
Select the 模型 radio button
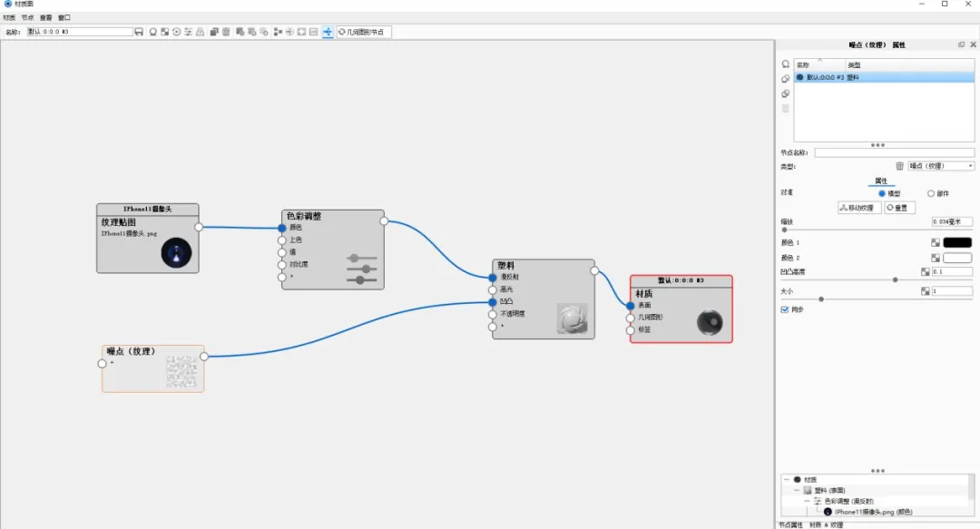pyautogui.click(x=882, y=194)
